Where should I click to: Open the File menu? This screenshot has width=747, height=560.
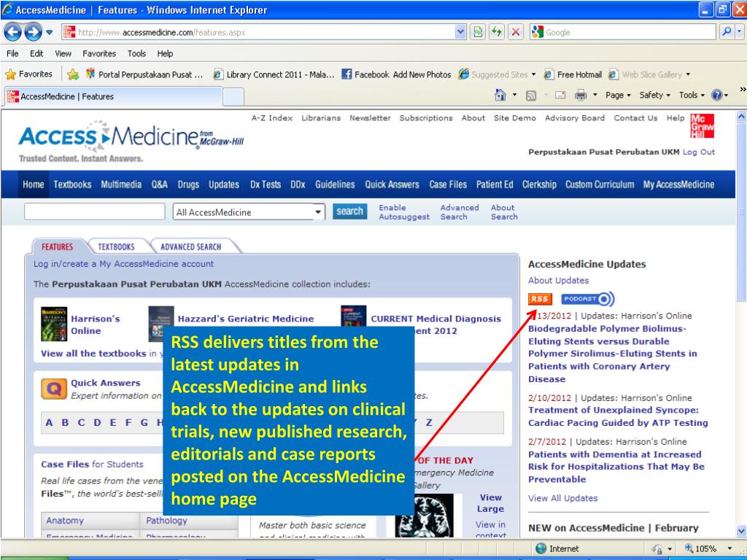[13, 53]
